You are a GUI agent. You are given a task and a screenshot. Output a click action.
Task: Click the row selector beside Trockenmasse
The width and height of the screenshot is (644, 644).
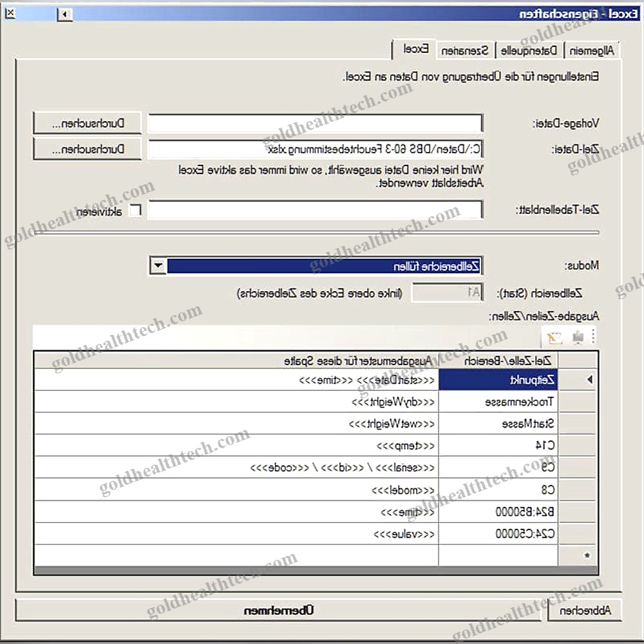coord(577,402)
